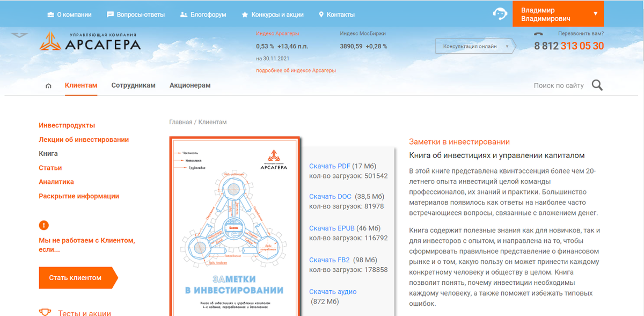
Task: Click Перезвонить вам? callback link
Action: [581, 33]
